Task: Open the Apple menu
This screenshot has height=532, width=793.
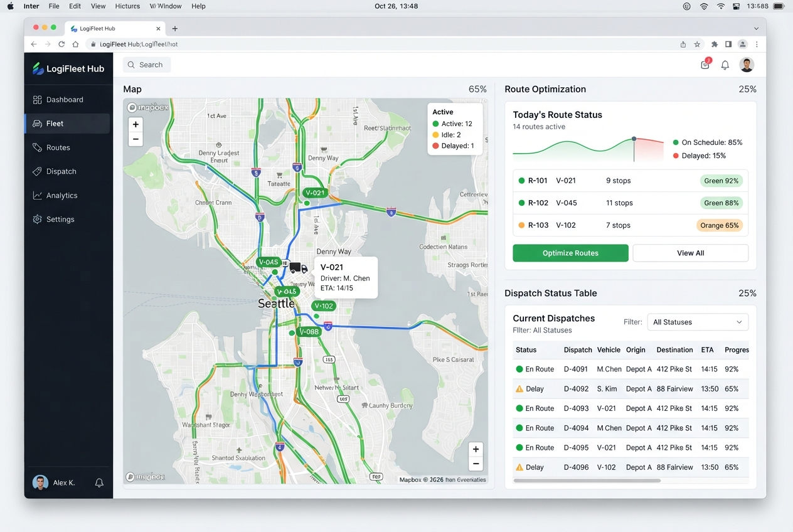Action: pyautogui.click(x=10, y=6)
